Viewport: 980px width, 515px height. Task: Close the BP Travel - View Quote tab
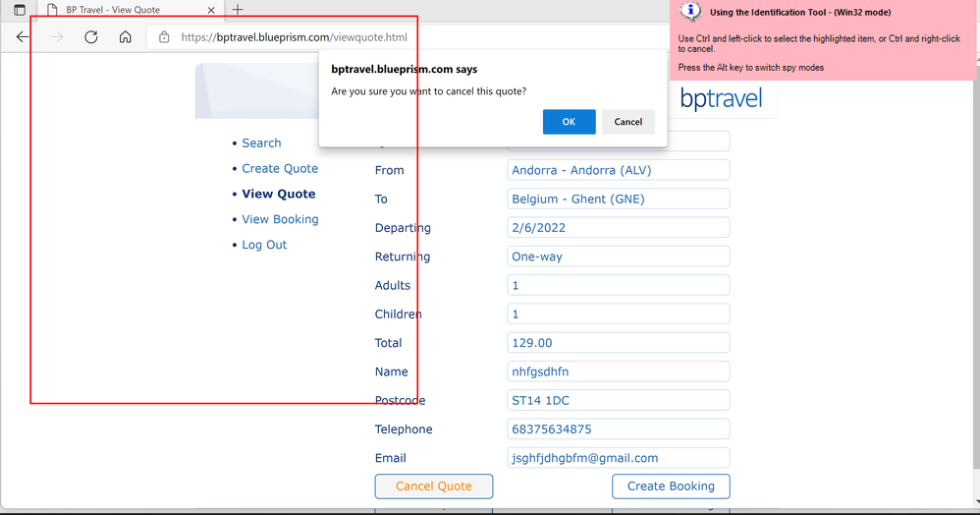coord(211,10)
